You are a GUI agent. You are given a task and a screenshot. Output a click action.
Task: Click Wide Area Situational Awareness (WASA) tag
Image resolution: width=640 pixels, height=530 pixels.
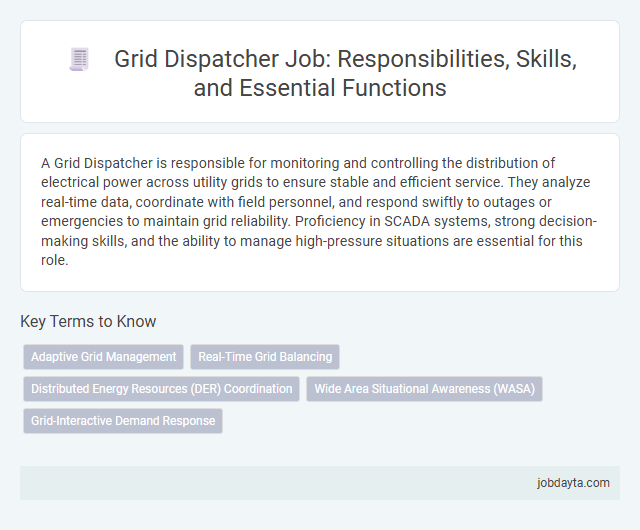click(424, 389)
